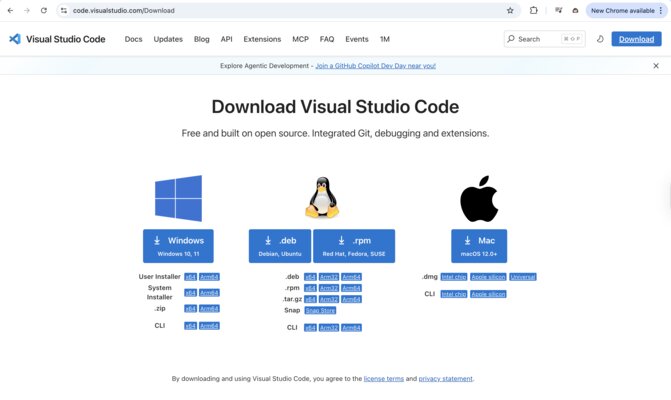Bookmark this page with the star icon
Screen dimensions: 671x400
click(510, 11)
